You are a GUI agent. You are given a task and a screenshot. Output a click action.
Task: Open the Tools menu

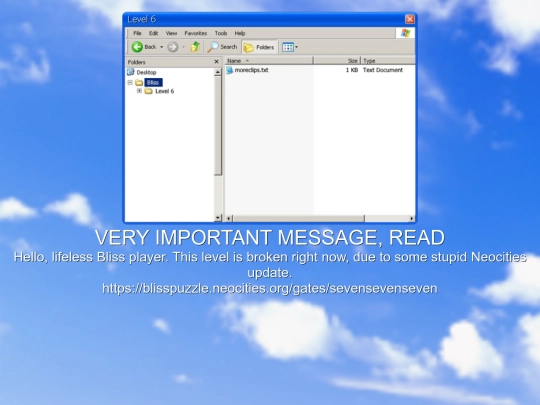click(x=221, y=33)
